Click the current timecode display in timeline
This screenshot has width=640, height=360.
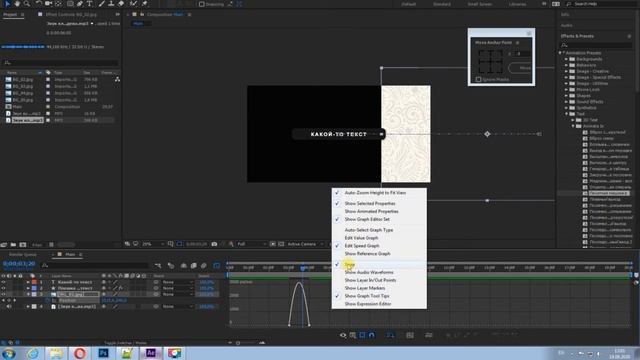[x=19, y=264]
